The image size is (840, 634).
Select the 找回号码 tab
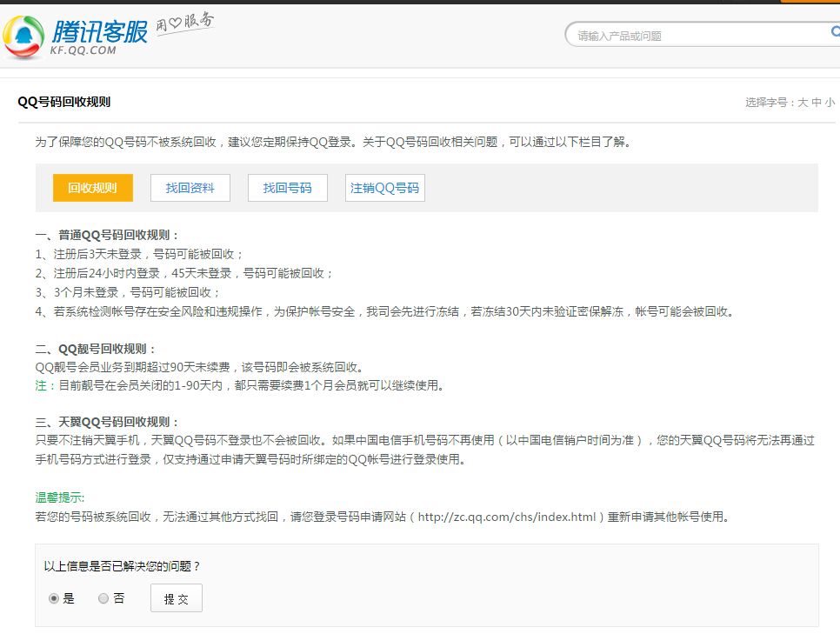point(287,188)
